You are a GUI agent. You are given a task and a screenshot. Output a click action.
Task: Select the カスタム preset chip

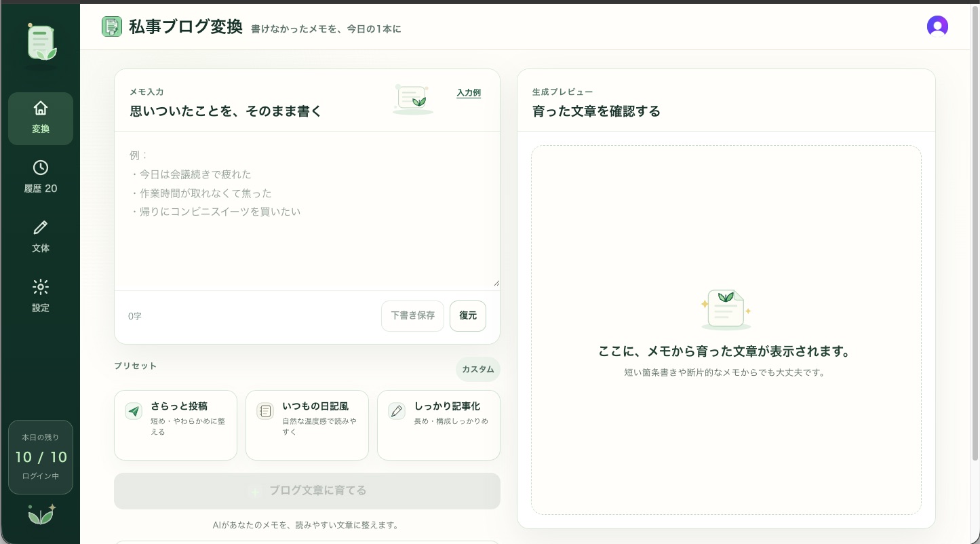(x=478, y=370)
